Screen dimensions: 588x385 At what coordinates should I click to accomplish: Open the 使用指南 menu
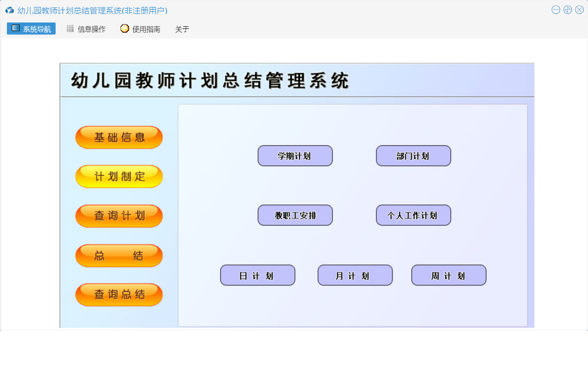tap(140, 29)
